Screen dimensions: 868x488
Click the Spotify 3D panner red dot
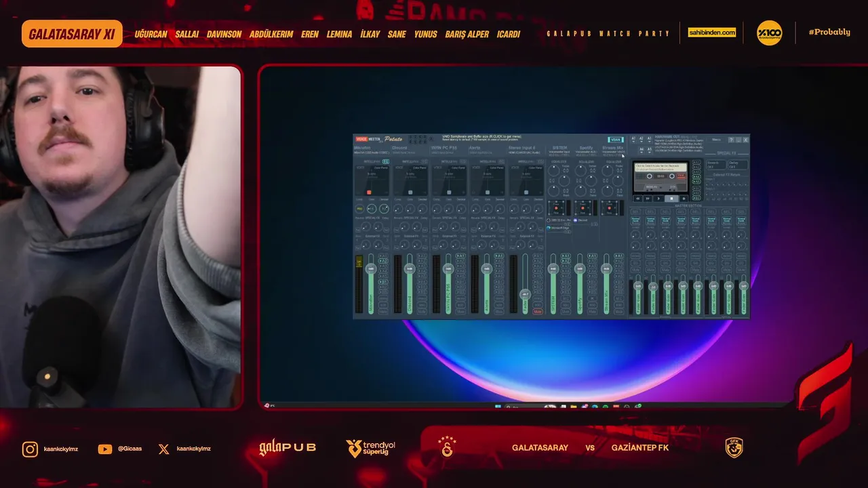coord(583,208)
